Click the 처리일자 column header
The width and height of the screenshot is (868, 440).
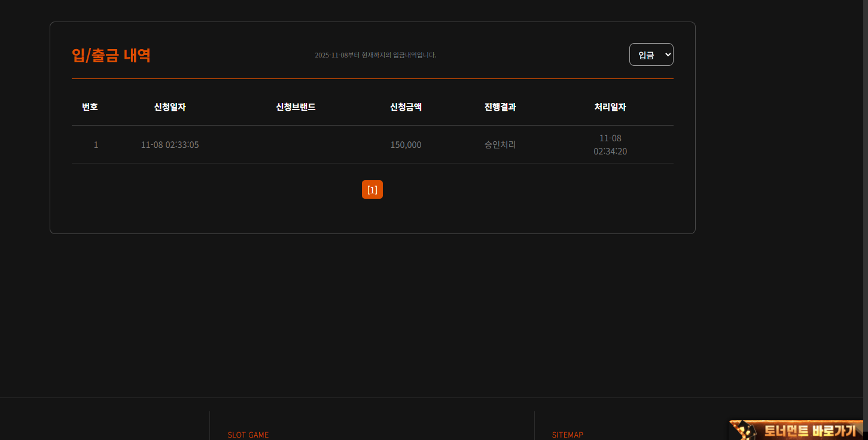coord(610,107)
